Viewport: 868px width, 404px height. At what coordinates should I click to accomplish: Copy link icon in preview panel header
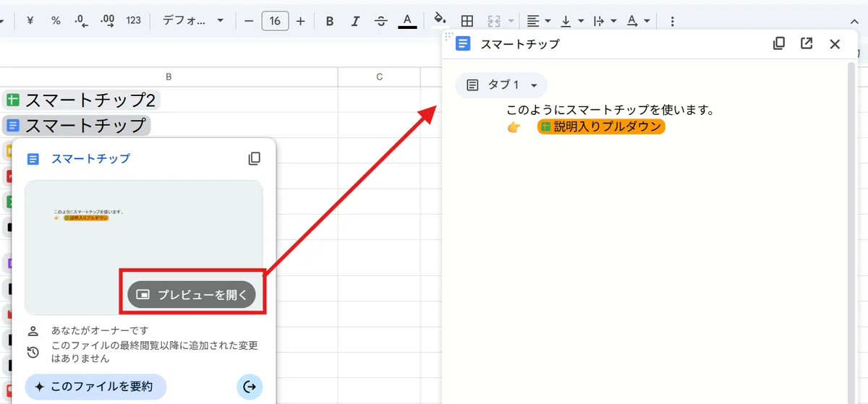[779, 43]
